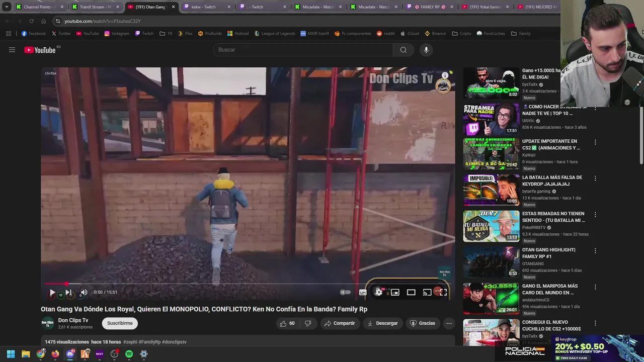Open options for GANO EL MARIPOSA video

pos(595,287)
